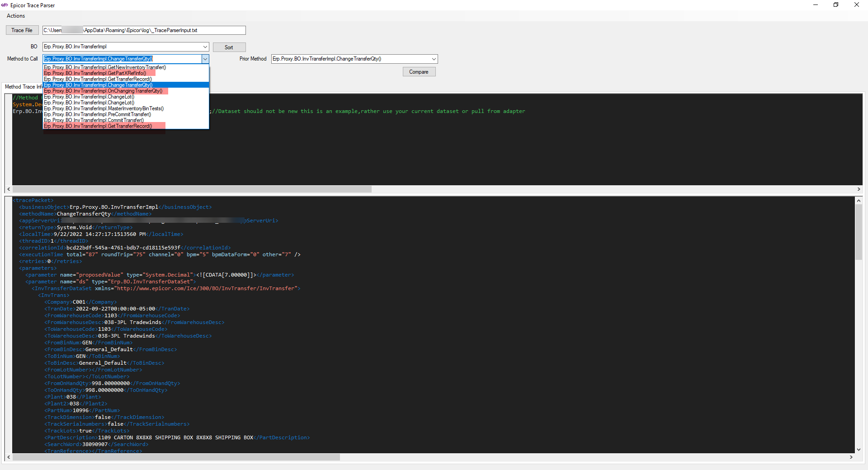Screen dimensions: 868x470
Task: Select OnChangingTransferQty() in method list
Action: [x=126, y=91]
